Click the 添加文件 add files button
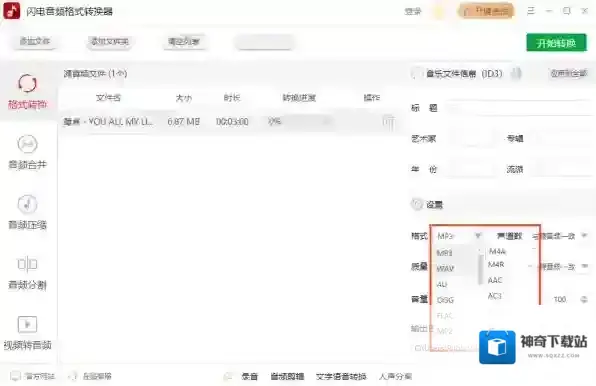 (35, 41)
